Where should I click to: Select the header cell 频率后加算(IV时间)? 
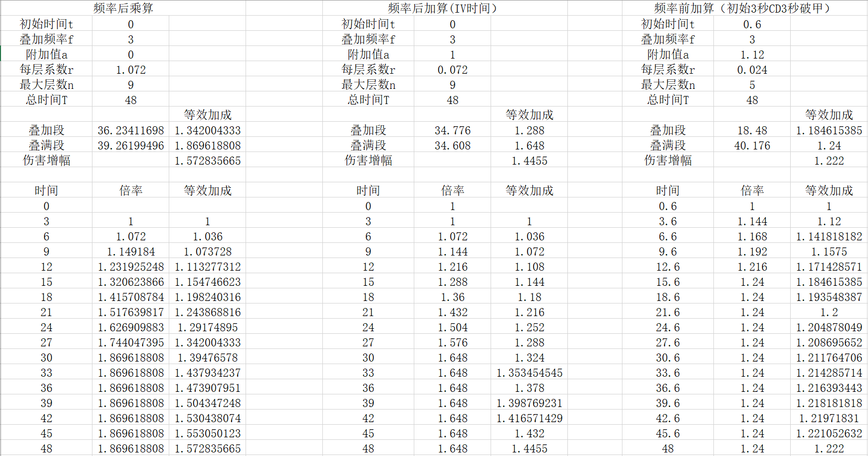[x=443, y=8]
